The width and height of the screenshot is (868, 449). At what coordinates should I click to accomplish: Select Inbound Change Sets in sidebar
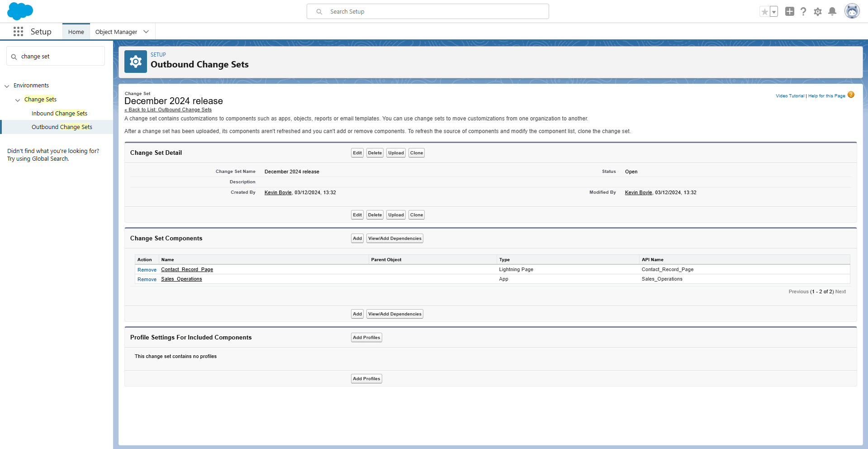click(59, 113)
